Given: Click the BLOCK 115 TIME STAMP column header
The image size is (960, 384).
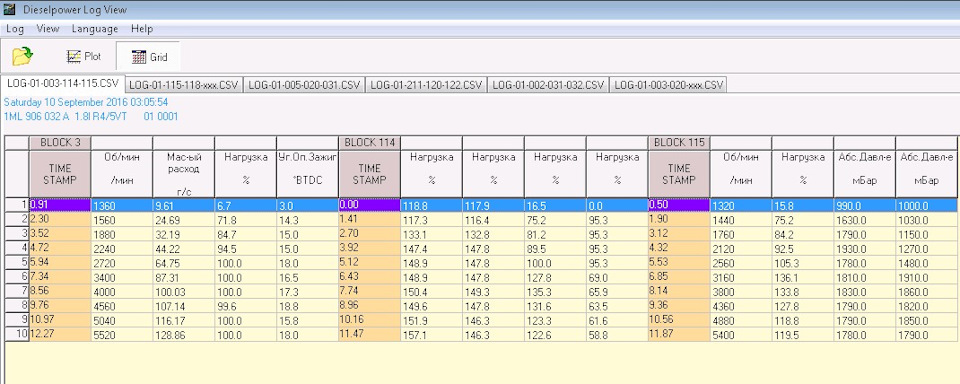Looking at the screenshot, I should 678,174.
